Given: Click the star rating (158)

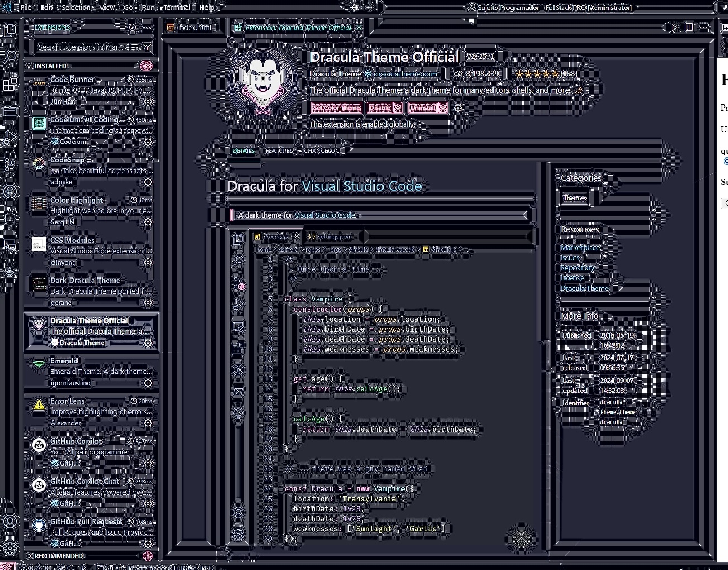Looking at the screenshot, I should 546,74.
